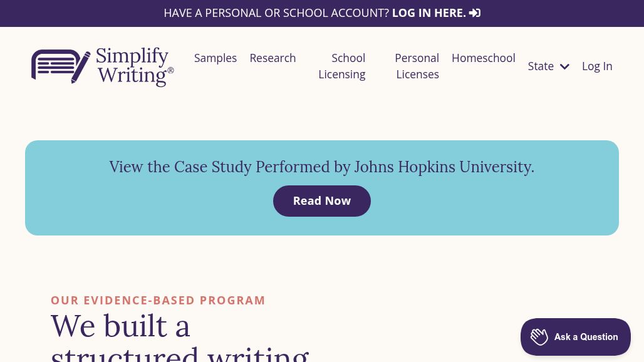Open the State dropdown menu
The image size is (644, 362).
coord(541,66)
